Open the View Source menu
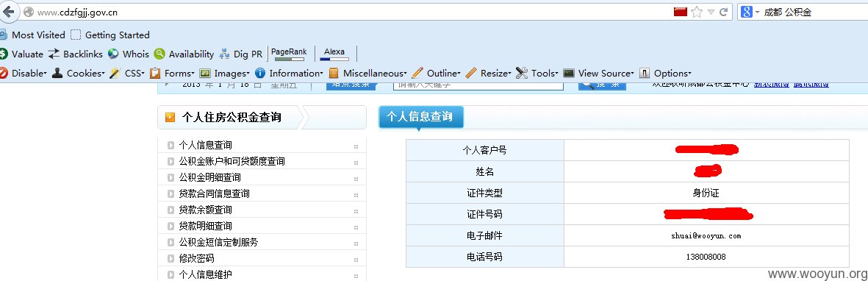The image size is (868, 281). [x=598, y=73]
